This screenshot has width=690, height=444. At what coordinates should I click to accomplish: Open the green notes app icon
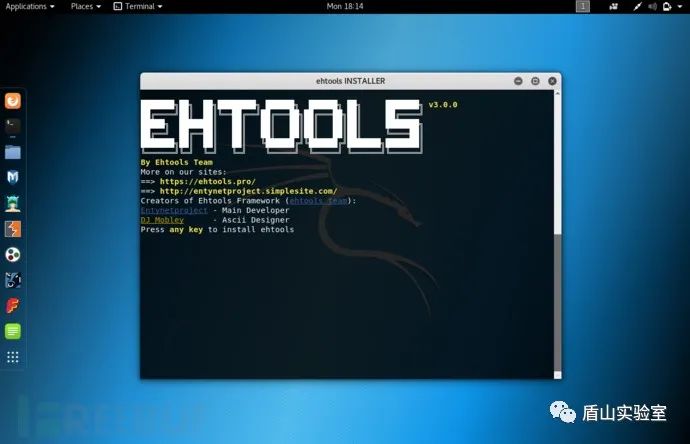13,331
